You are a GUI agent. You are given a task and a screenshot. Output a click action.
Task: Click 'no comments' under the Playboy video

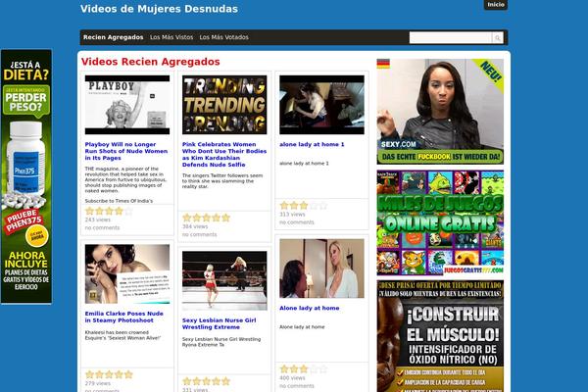pos(102,227)
